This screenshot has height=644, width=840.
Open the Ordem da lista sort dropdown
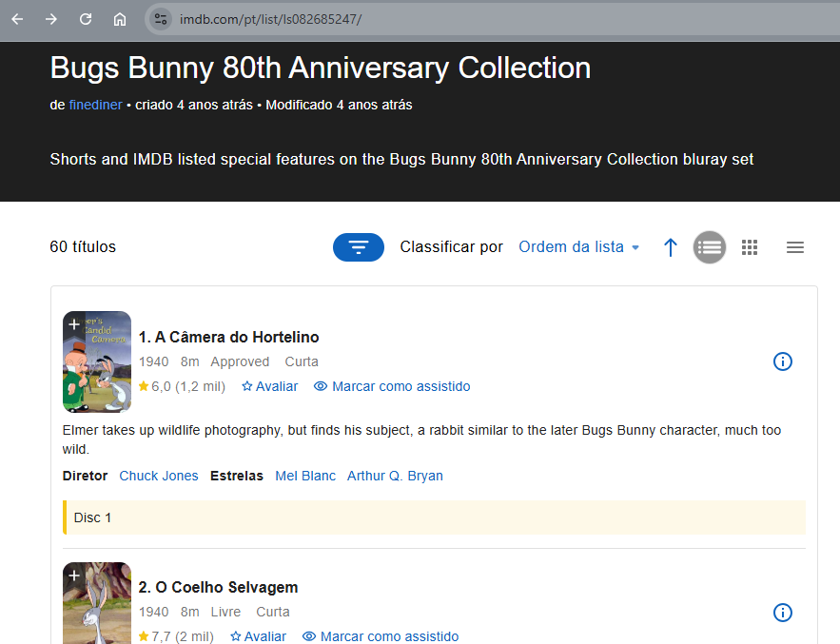click(x=578, y=247)
